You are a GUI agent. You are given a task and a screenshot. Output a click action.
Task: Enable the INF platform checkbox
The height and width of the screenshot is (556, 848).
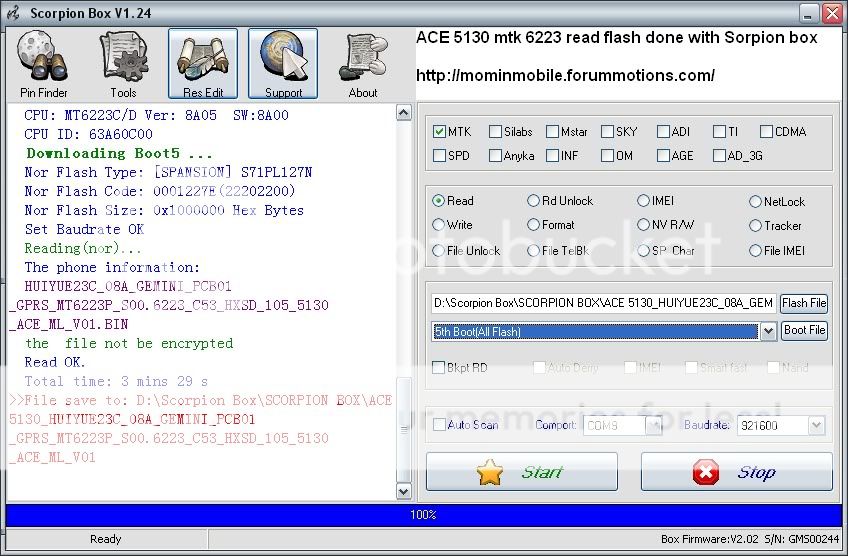(552, 156)
